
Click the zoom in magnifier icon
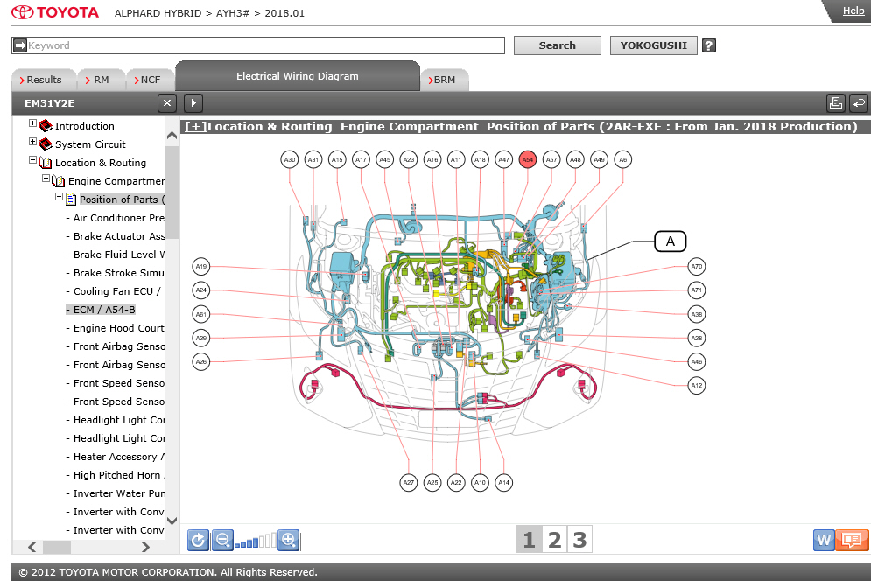pyautogui.click(x=288, y=540)
